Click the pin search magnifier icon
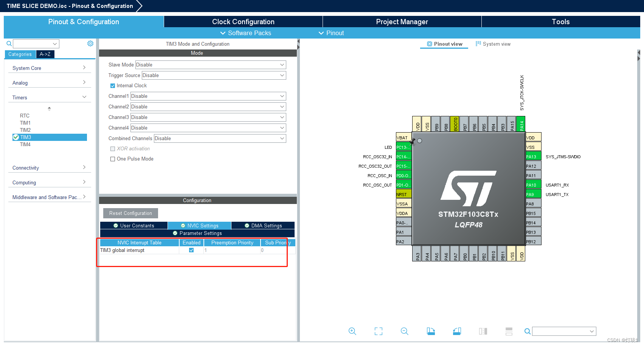This screenshot has height=346, width=644. pos(527,331)
